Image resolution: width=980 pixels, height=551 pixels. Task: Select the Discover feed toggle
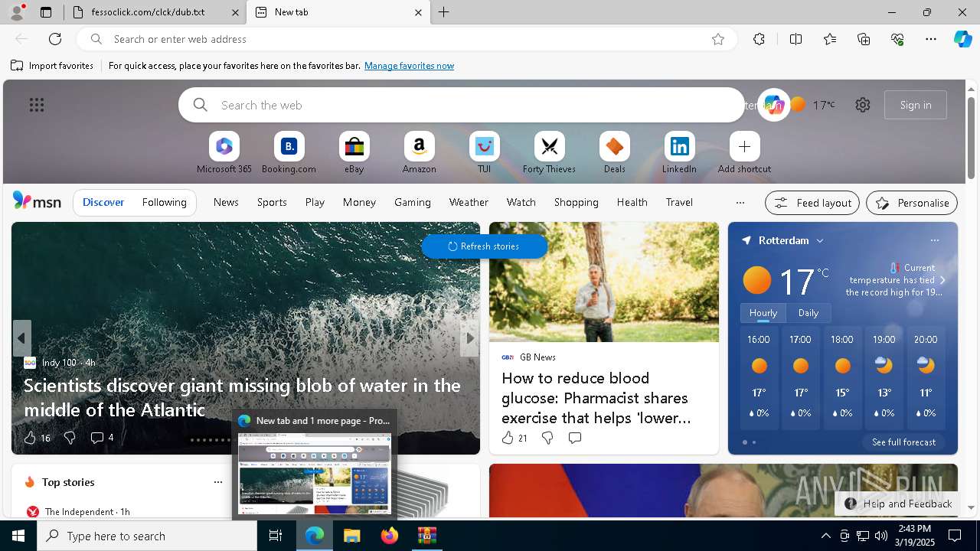(x=103, y=203)
